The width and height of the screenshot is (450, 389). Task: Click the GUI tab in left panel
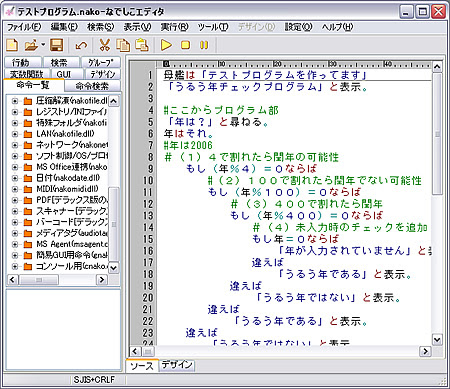(64, 74)
